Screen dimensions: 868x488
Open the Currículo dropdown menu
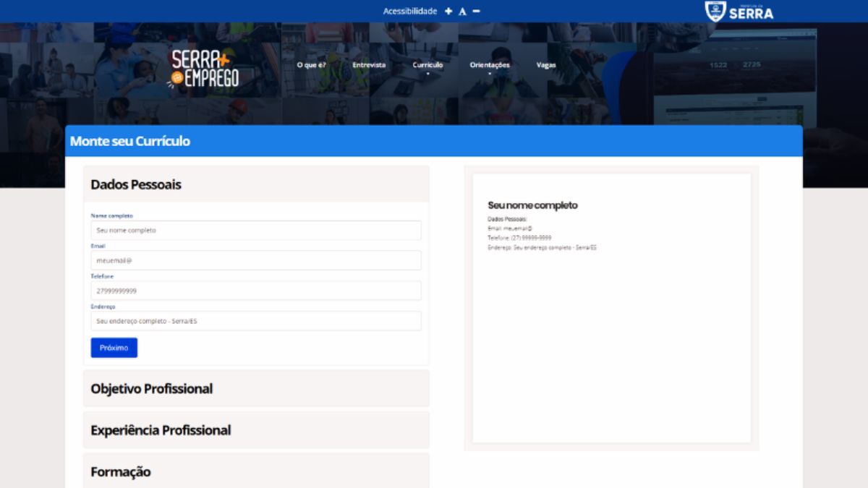pyautogui.click(x=427, y=65)
